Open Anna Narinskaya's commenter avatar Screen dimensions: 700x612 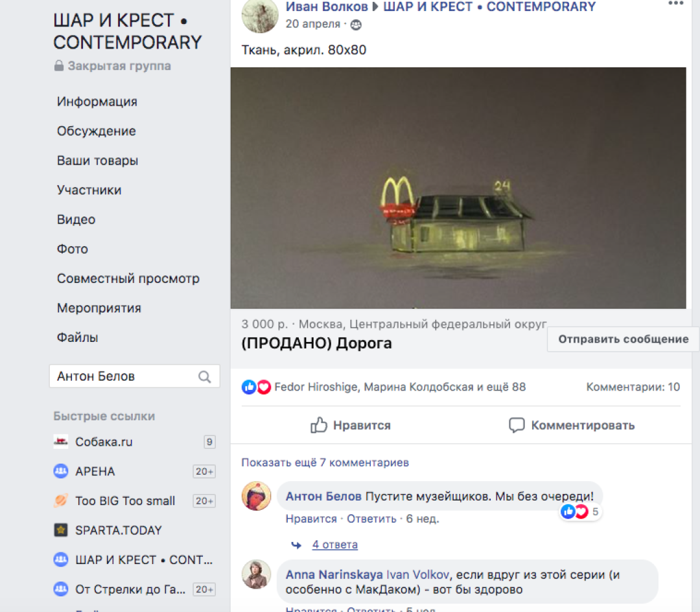point(256,574)
